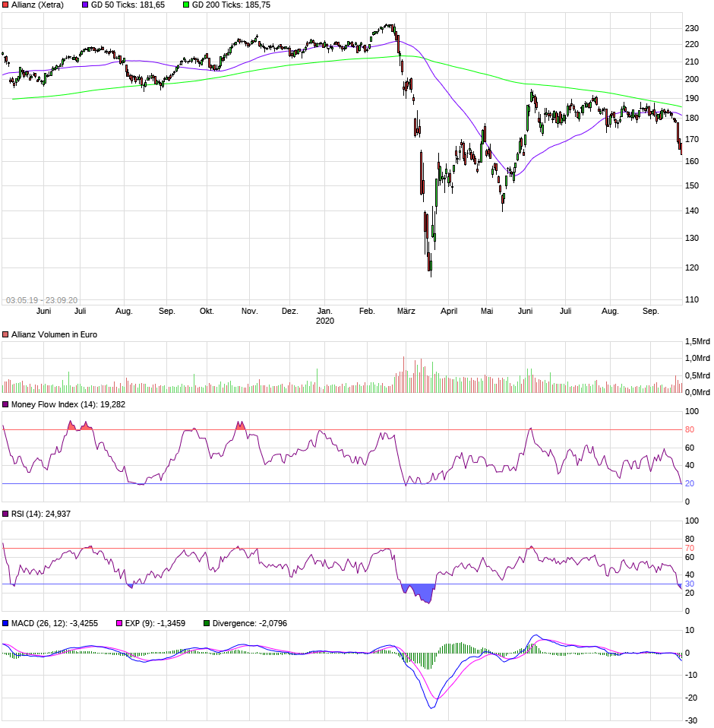
Task: Click the 'Allianz Volumen in Euro' label
Action: click(54, 335)
